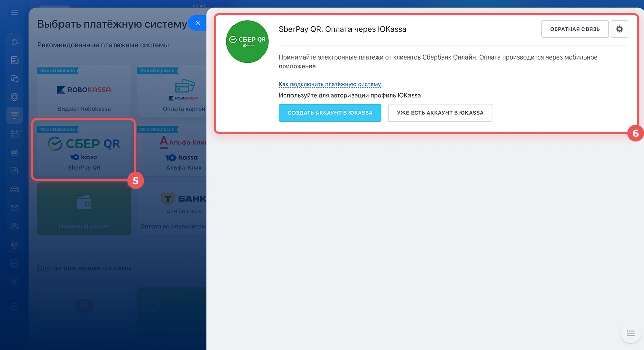
Task: Choose the Альфа-Клик payment card
Action: tap(172, 149)
